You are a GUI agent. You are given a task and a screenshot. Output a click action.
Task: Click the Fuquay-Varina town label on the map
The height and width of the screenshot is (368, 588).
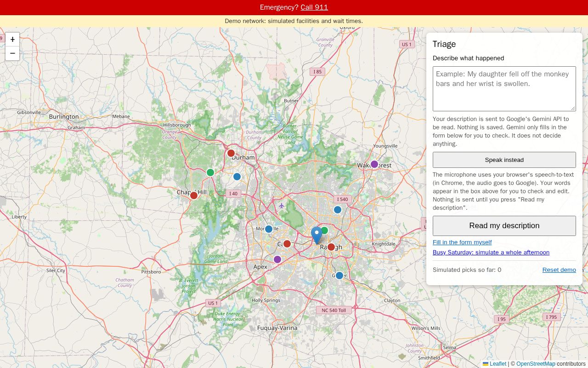pos(277,328)
